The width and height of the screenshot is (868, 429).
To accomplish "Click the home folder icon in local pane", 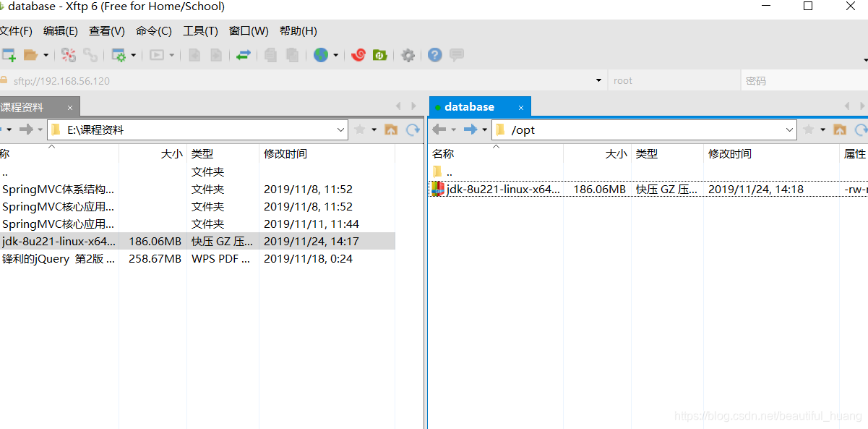I will (391, 129).
